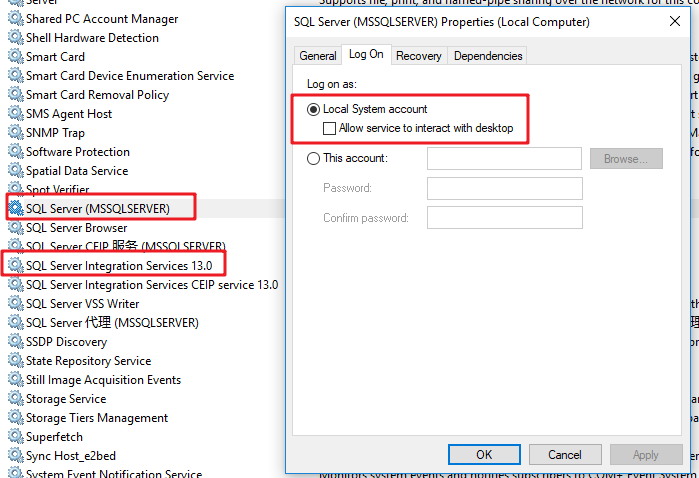Viewport: 699px width, 478px height.
Task: Enable Allow service to interact with desktop
Action: click(x=330, y=129)
